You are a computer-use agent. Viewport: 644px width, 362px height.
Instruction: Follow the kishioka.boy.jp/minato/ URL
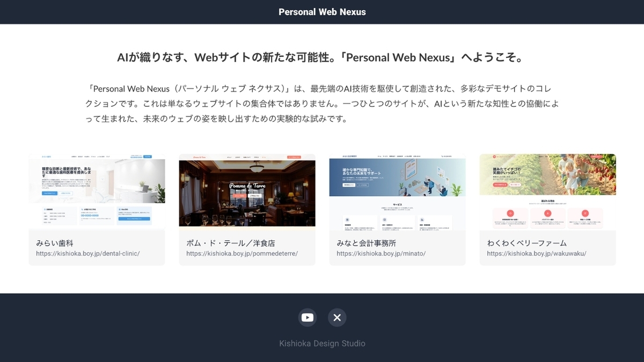click(381, 254)
